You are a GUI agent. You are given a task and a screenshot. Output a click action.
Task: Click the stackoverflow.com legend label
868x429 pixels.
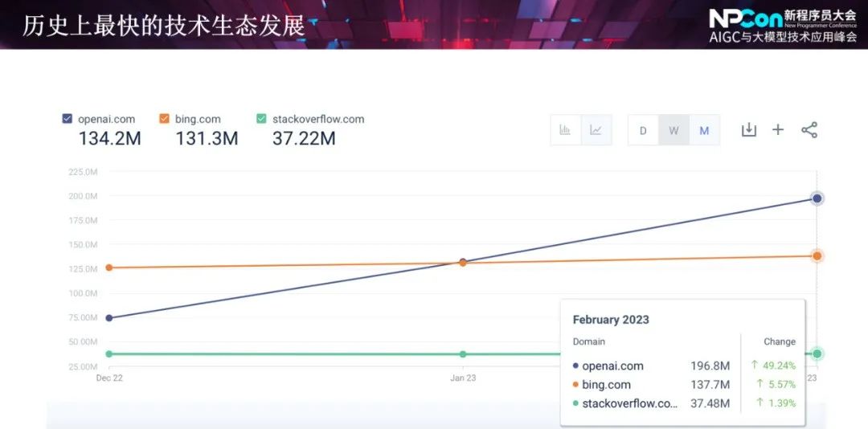pyautogui.click(x=318, y=119)
